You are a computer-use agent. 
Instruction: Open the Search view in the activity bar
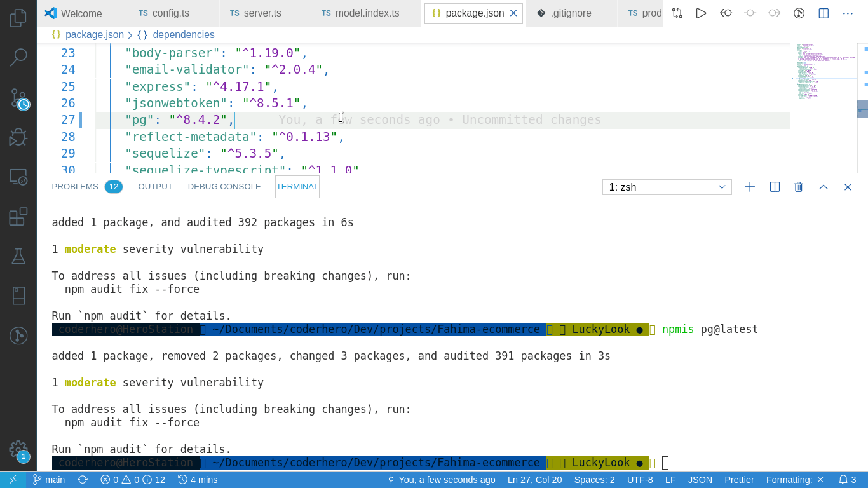coord(17,57)
